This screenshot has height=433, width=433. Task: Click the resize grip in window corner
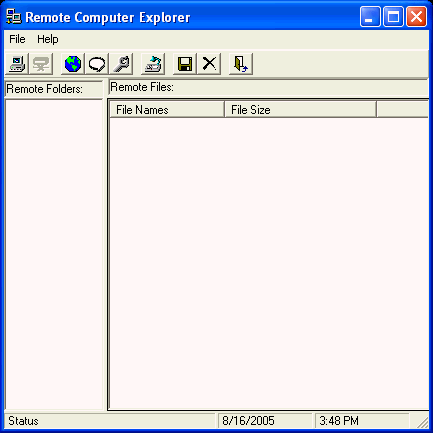coord(422,422)
